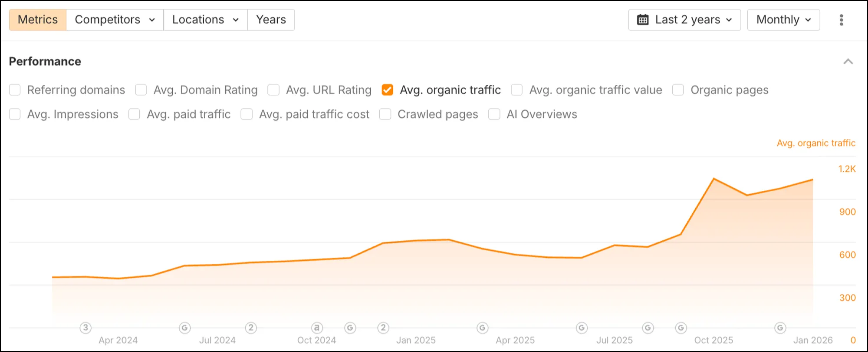Open the Locations dropdown

(x=204, y=20)
